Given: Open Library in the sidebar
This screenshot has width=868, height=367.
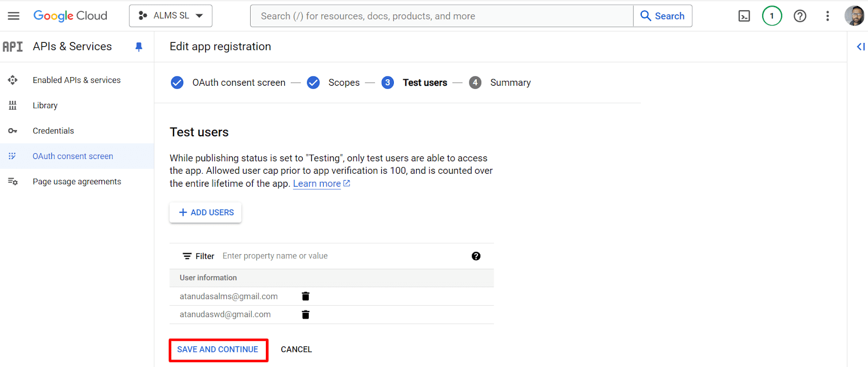Looking at the screenshot, I should pyautogui.click(x=45, y=106).
